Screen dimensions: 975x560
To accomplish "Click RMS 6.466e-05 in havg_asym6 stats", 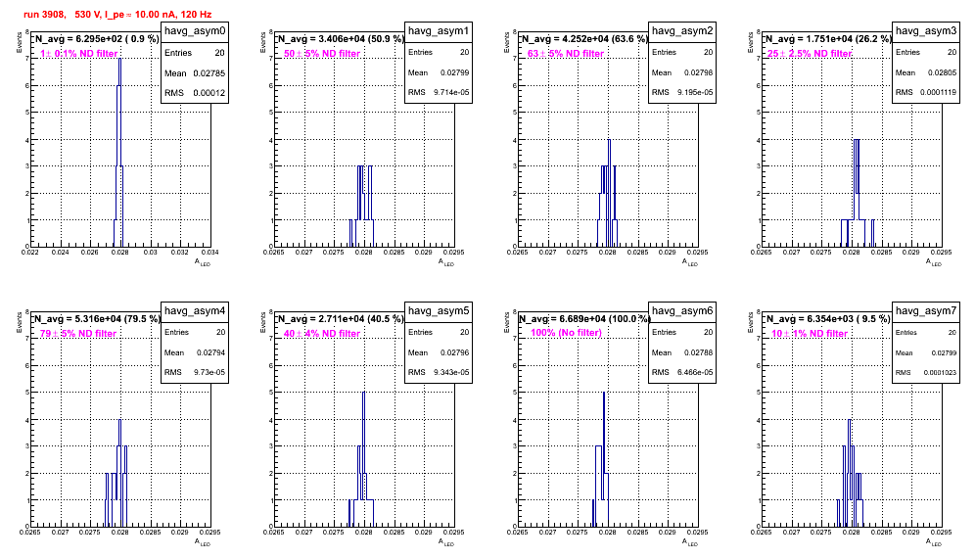I will click(682, 372).
